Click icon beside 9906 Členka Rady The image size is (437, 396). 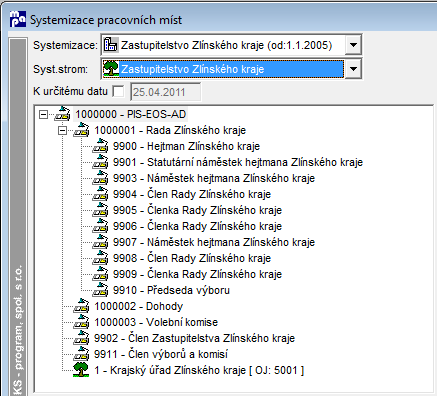coord(100,226)
